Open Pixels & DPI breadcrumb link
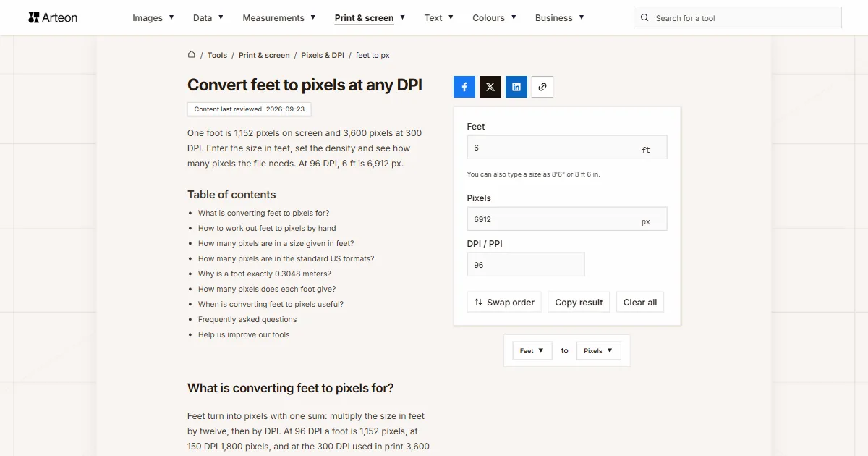This screenshot has height=456, width=868. pyautogui.click(x=323, y=55)
